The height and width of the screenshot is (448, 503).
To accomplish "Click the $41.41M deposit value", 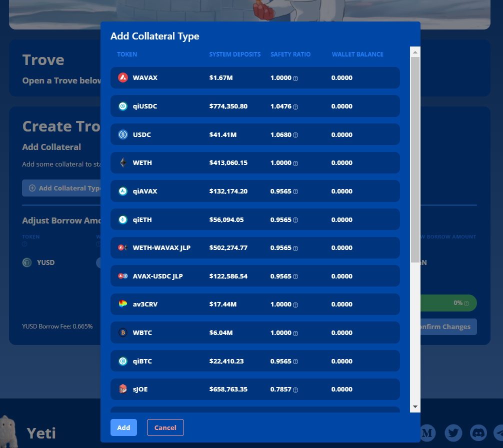I will click(x=223, y=134).
